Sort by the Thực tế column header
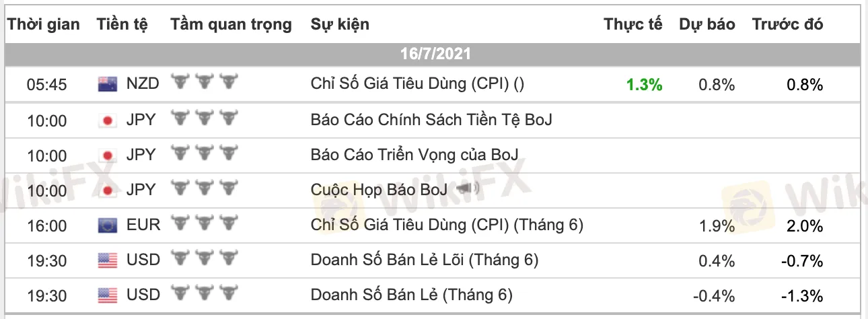Screen dimensions: 868x319 click(632, 25)
